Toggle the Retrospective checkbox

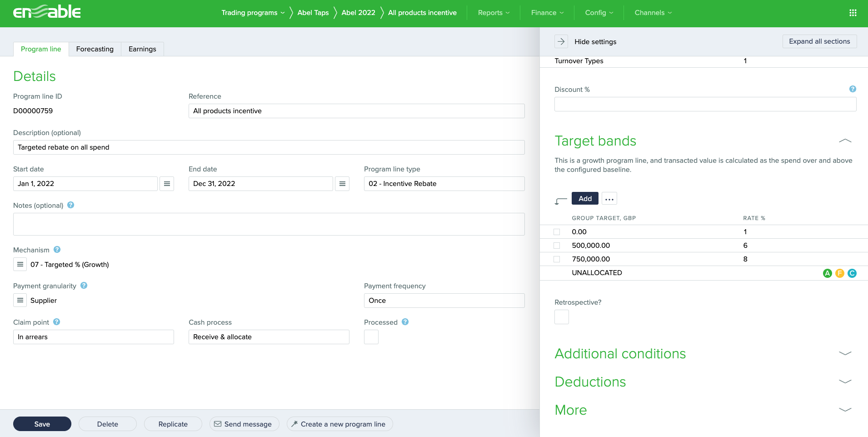point(562,317)
